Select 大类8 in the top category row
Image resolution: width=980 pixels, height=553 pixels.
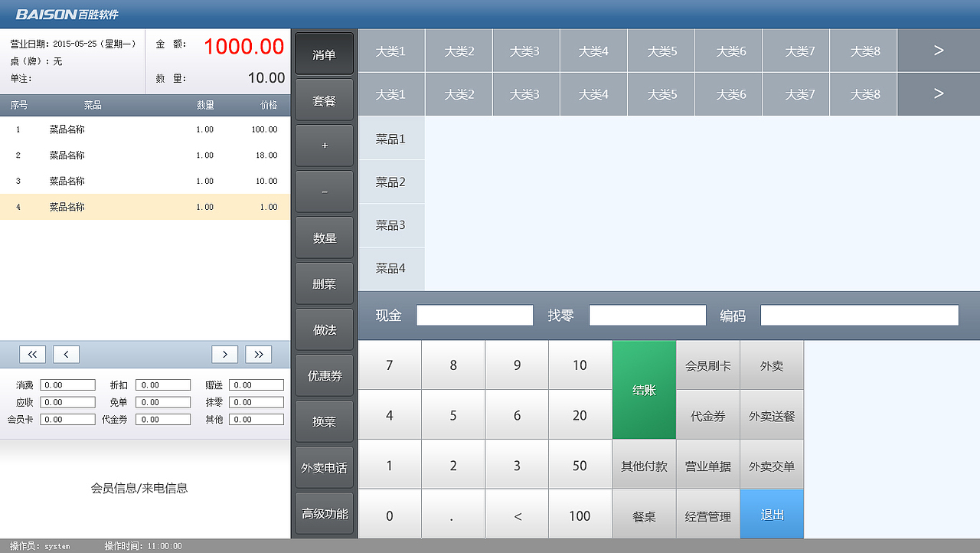click(x=863, y=51)
